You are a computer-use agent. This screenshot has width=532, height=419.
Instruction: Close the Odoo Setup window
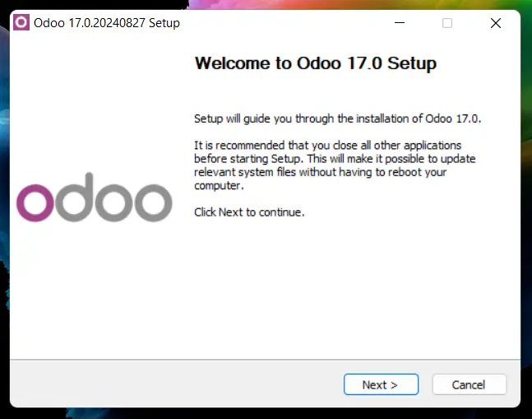click(x=496, y=23)
